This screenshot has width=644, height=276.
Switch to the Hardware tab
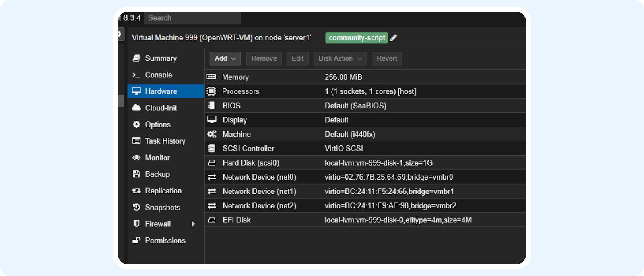161,91
